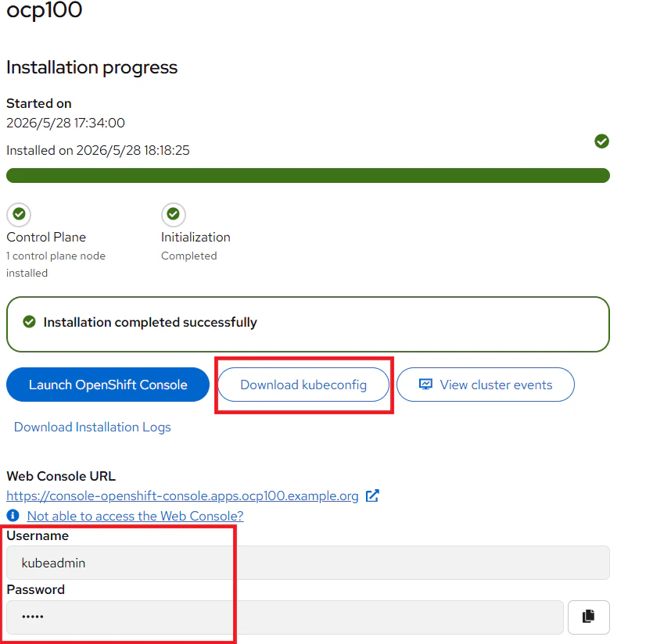
Task: Open the Web Console URL link
Action: [182, 496]
